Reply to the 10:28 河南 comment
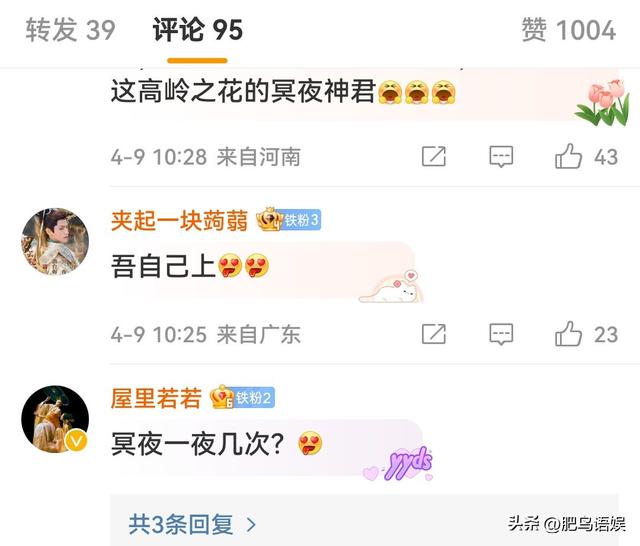 [x=501, y=157]
